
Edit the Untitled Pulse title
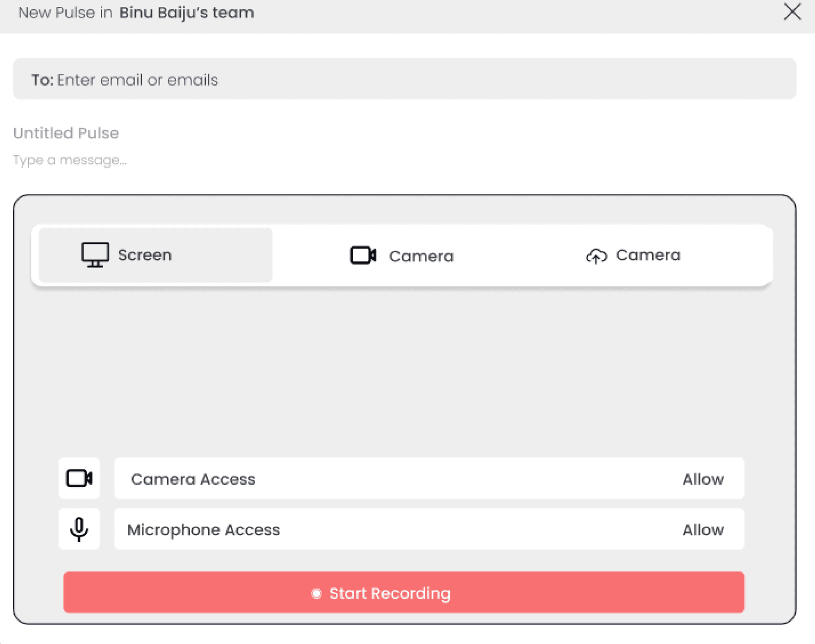[x=66, y=133]
